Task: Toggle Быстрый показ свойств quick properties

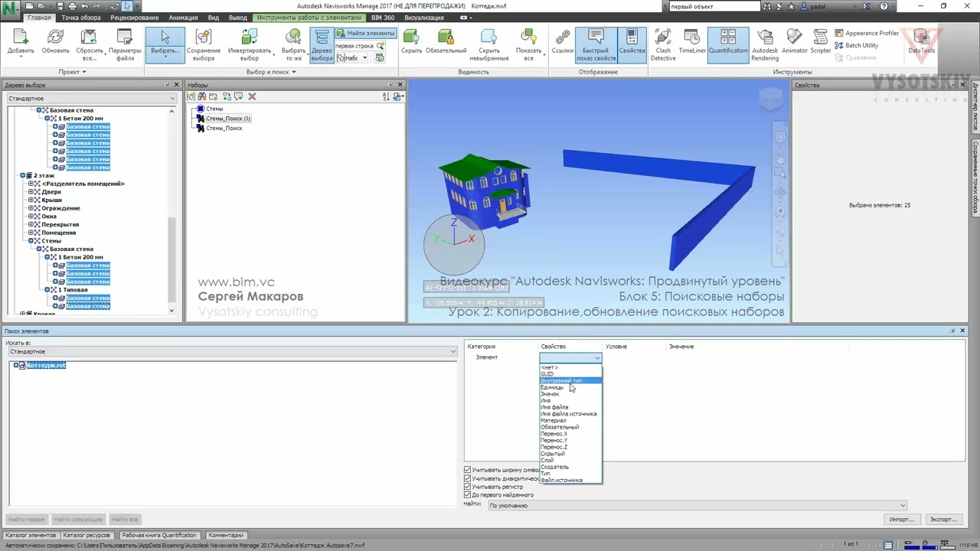Action: pos(596,45)
